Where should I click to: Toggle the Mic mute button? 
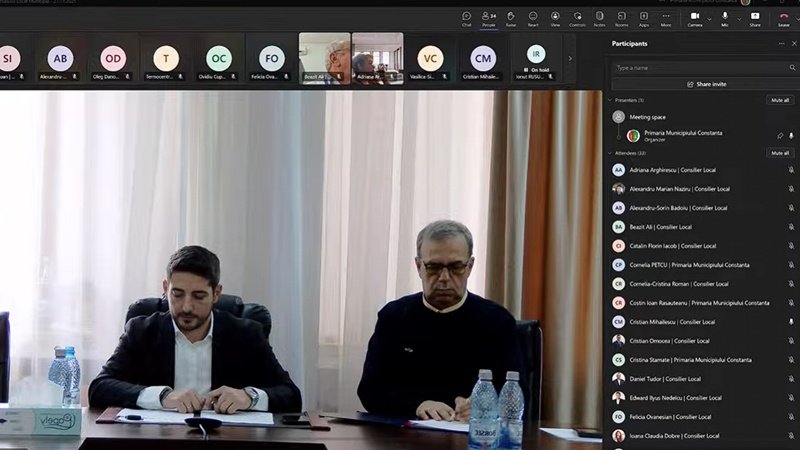click(724, 17)
